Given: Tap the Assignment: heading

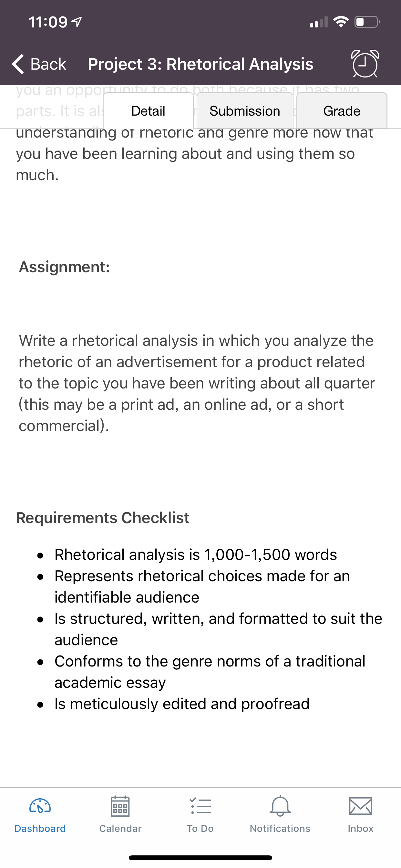Looking at the screenshot, I should (64, 267).
